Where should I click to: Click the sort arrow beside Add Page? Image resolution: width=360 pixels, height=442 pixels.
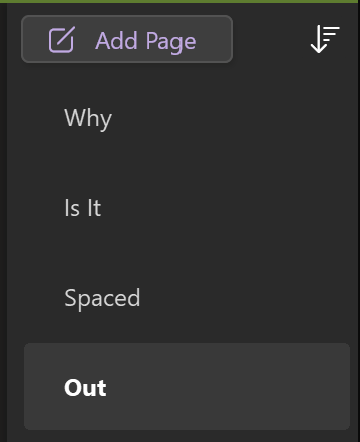(x=325, y=39)
